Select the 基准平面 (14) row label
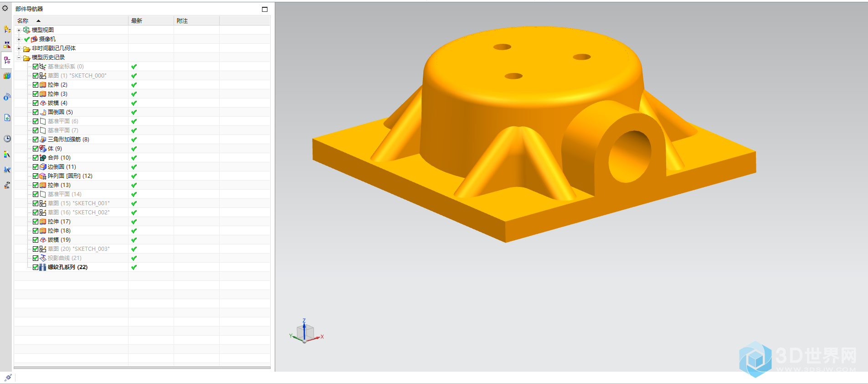868x384 pixels. 65,194
